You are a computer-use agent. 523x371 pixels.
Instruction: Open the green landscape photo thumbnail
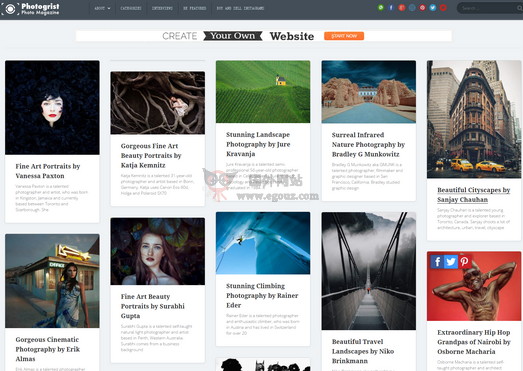[x=263, y=92]
